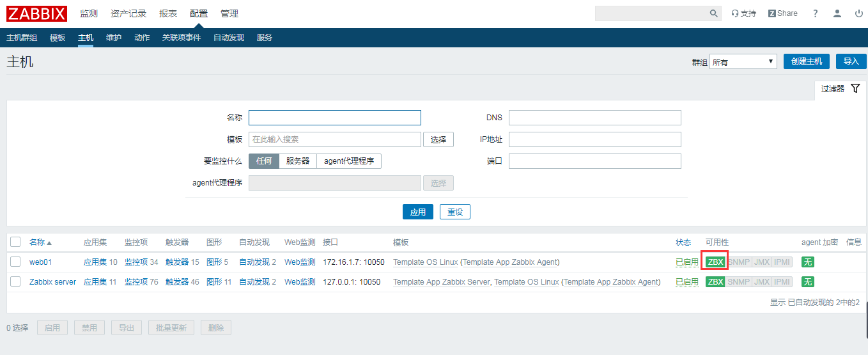Focus the 模板 search input
The width and height of the screenshot is (868, 355).
point(335,139)
